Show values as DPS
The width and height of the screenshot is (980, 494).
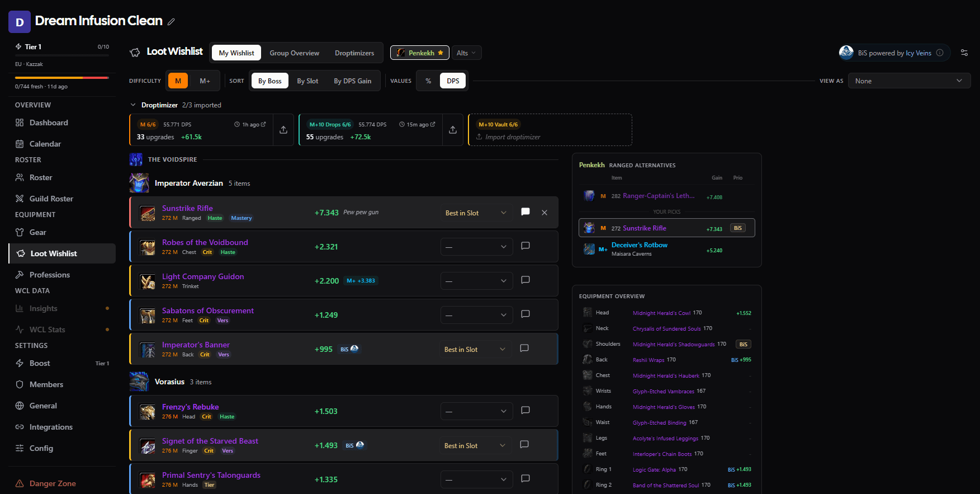[x=453, y=81]
